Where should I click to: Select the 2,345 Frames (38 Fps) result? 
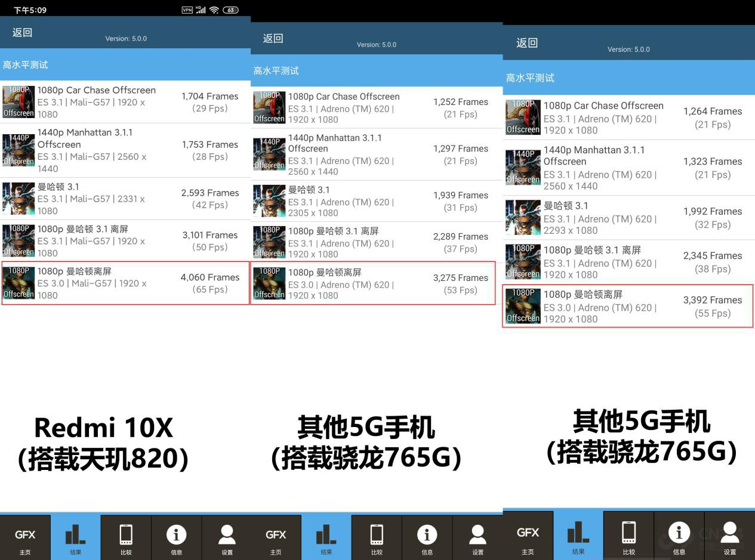pos(713,262)
